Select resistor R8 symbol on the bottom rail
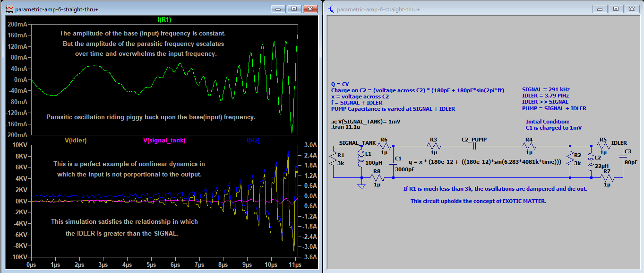Image resolution: width=644 pixels, height=273 pixels. [377, 178]
